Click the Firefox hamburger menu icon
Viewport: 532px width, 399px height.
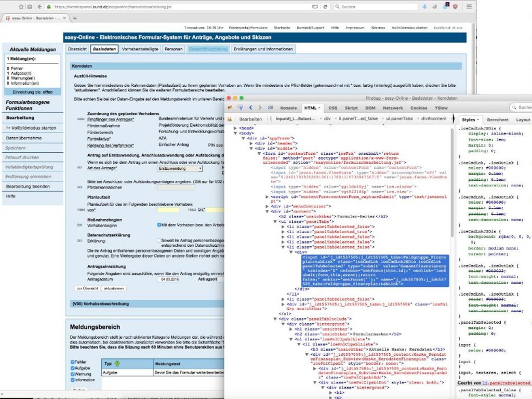coord(469,7)
